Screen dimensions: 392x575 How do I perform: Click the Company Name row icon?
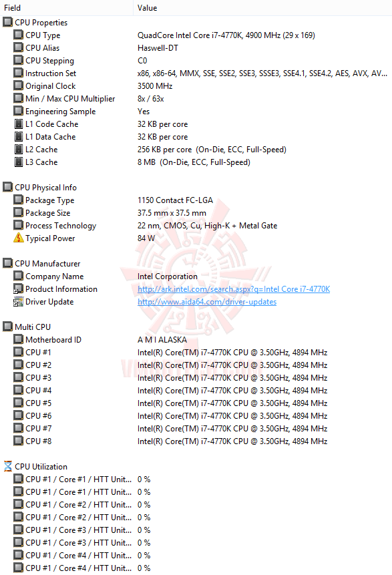[x=18, y=276]
